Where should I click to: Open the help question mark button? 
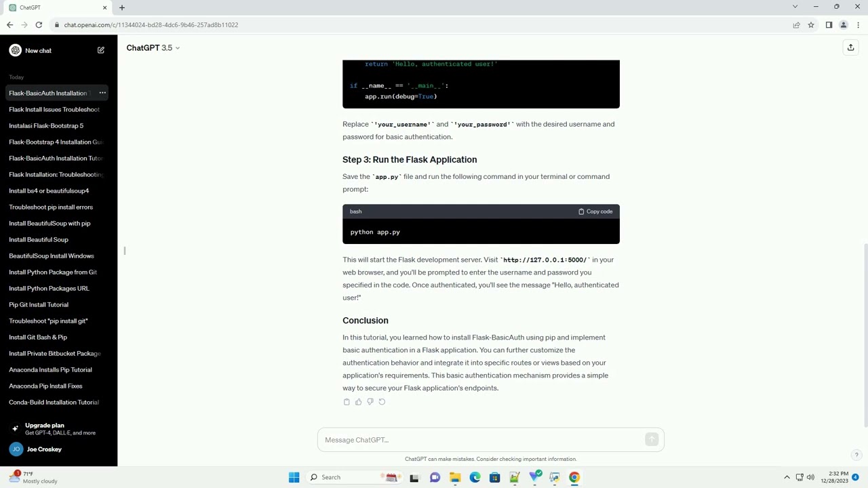coord(856,455)
